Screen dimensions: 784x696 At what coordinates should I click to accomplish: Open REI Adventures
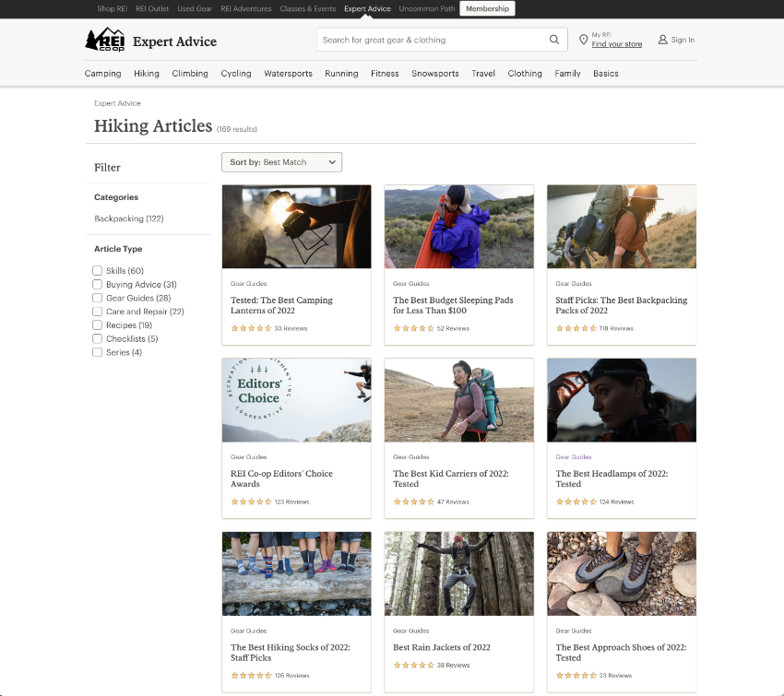coord(246,8)
